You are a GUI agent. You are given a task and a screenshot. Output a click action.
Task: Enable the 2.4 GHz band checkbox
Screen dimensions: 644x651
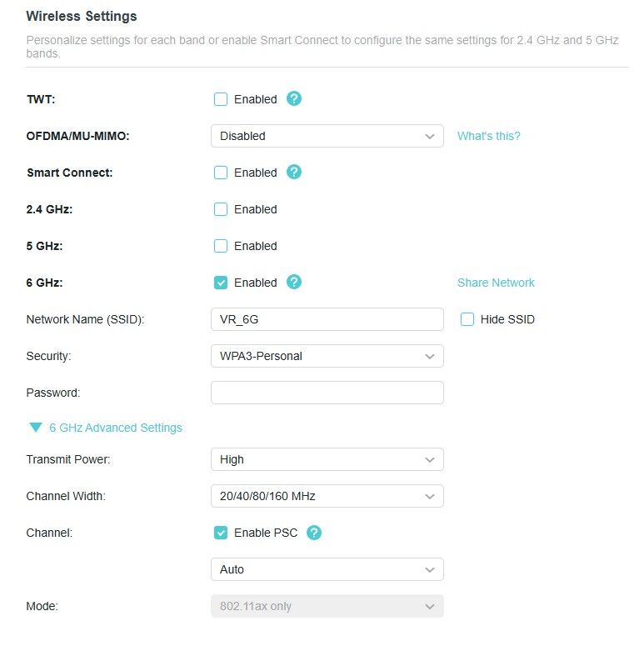221,209
